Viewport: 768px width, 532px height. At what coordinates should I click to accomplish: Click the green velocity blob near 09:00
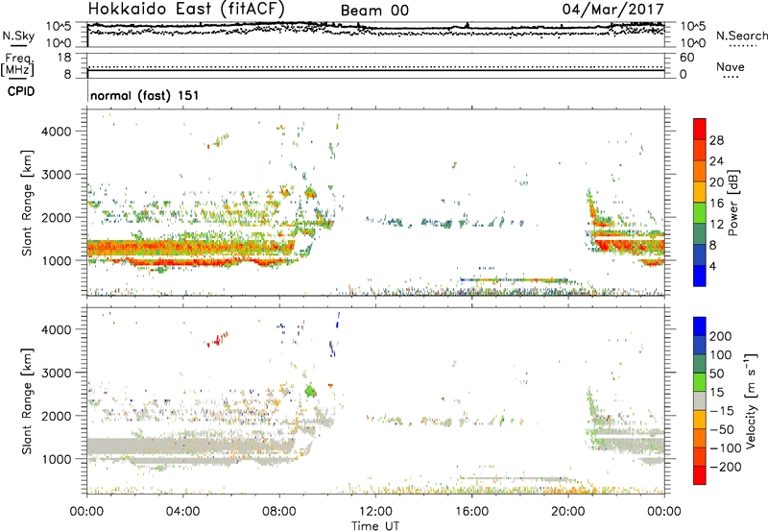point(310,391)
